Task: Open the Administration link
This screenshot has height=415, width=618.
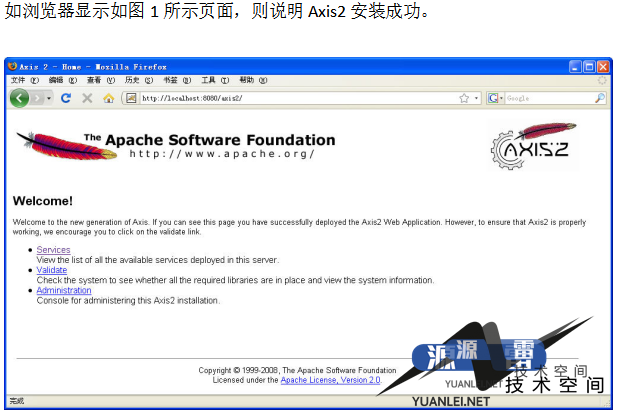Action: (64, 290)
